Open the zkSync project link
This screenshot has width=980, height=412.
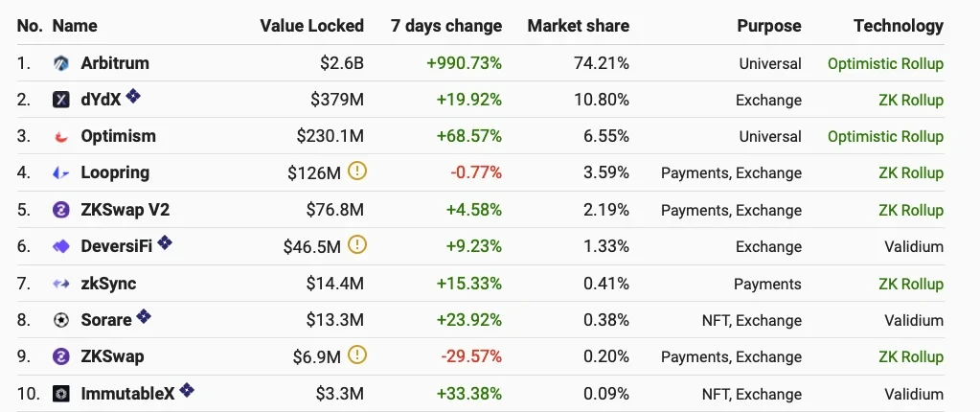point(108,284)
